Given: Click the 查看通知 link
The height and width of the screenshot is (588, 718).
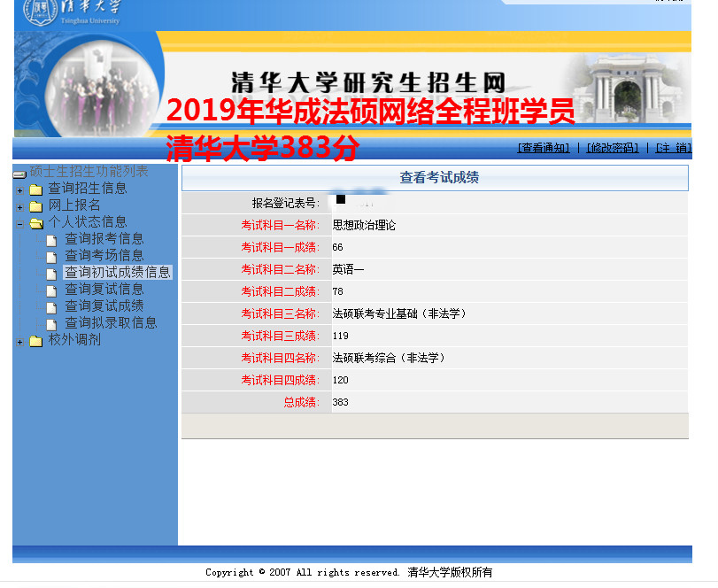Looking at the screenshot, I should tap(544, 148).
